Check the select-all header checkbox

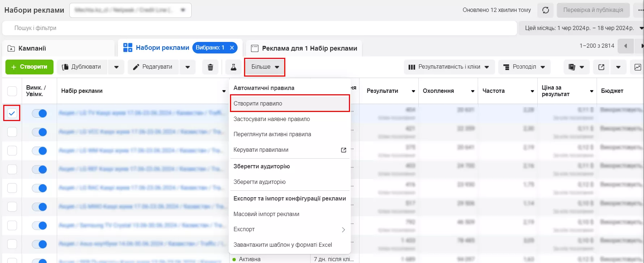click(x=12, y=91)
